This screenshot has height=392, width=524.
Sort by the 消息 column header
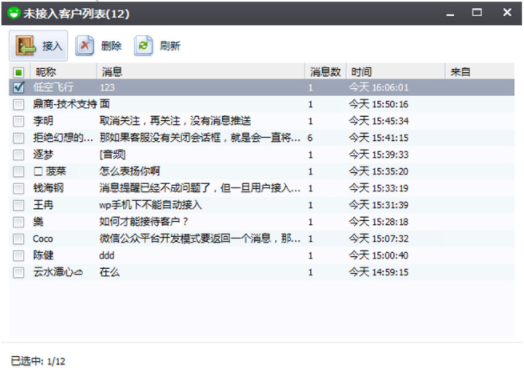[201, 72]
